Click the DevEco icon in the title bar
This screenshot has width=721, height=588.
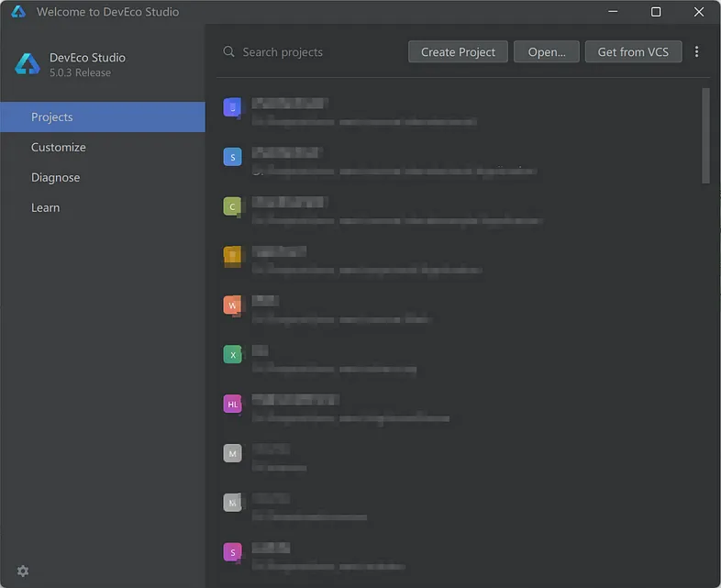point(18,12)
